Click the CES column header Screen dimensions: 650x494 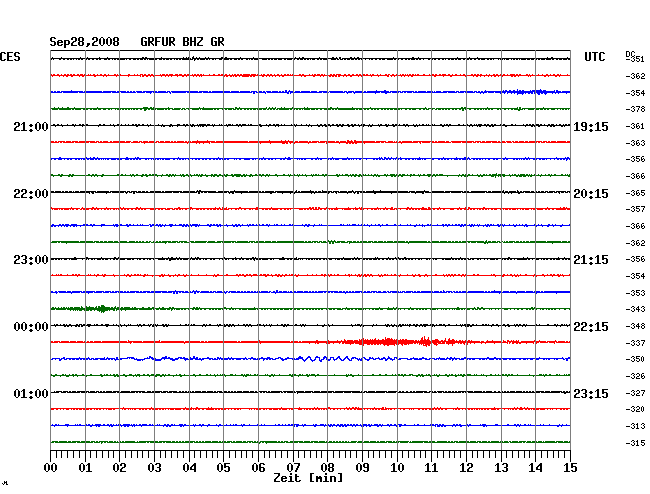pyautogui.click(x=10, y=57)
